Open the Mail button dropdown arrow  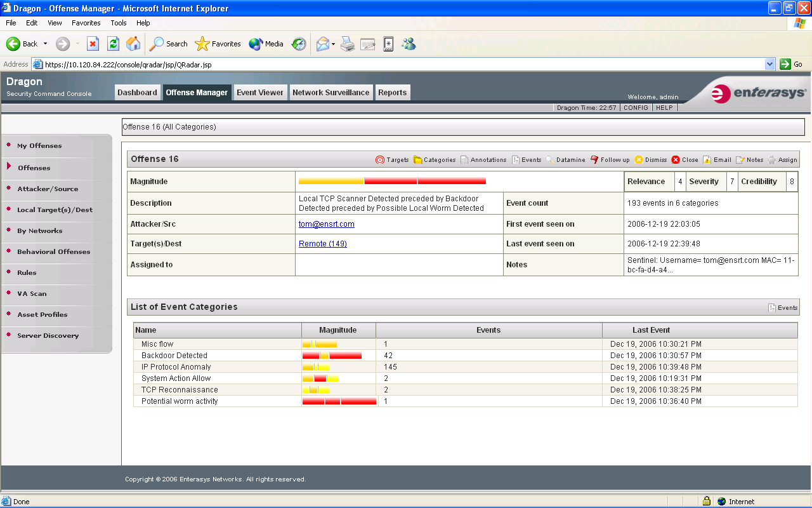(x=333, y=44)
